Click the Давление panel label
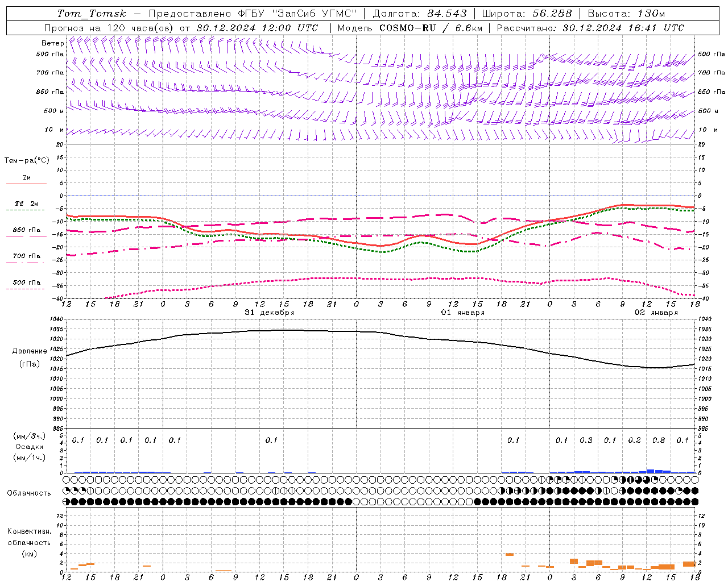Image resolution: width=728 pixels, height=582 pixels. [x=30, y=351]
